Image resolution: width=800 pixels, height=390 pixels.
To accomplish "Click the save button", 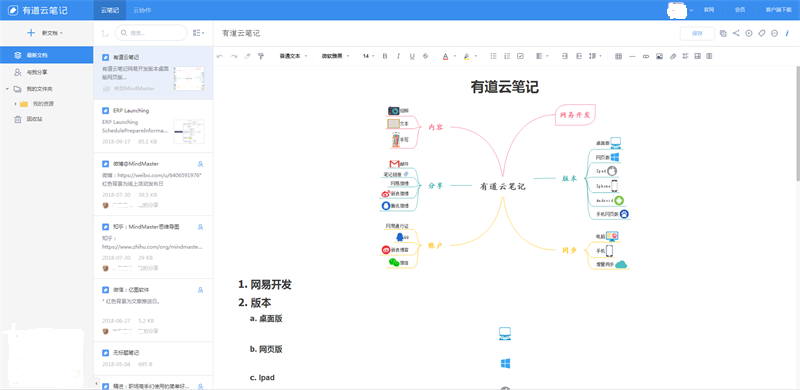I will coord(697,33).
